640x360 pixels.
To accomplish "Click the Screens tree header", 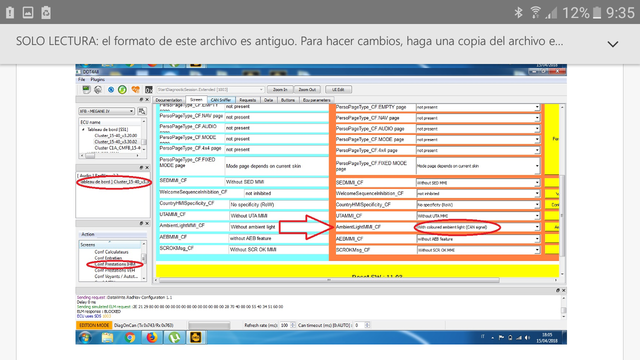I will click(110, 244).
